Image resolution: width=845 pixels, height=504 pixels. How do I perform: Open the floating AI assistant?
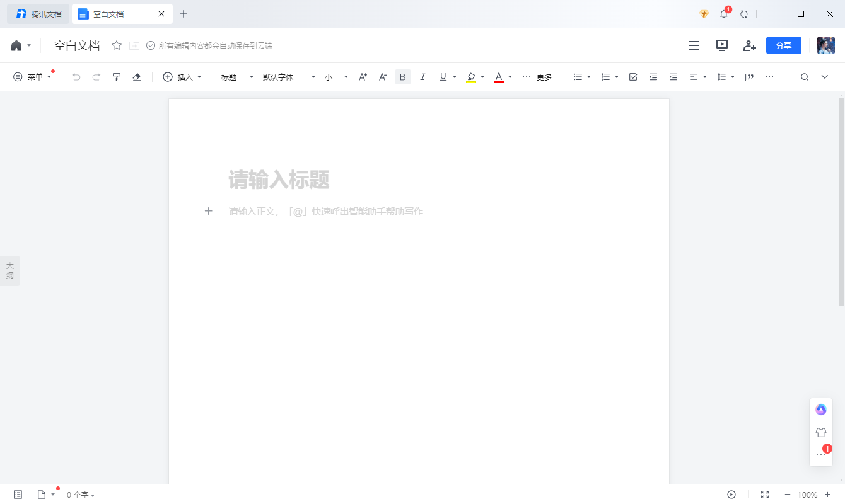tap(820, 409)
